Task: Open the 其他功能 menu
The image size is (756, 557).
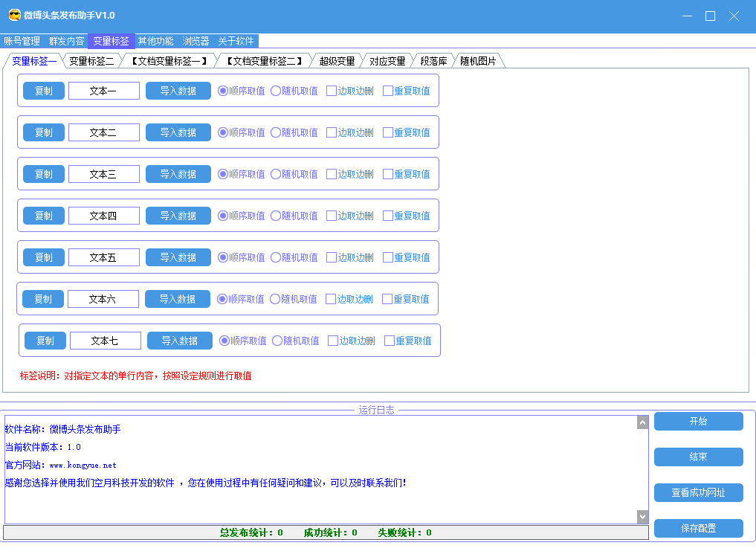Action: coord(155,41)
